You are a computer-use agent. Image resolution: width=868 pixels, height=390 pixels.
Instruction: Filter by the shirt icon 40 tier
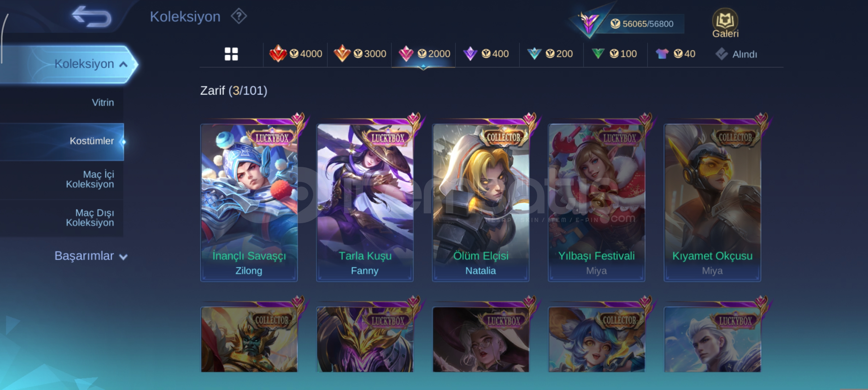pos(675,54)
